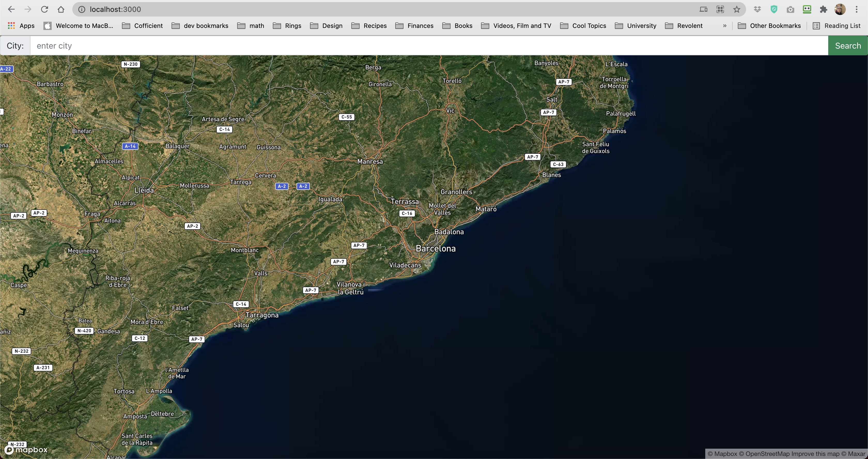
Task: Open the University bookmarks folder
Action: point(636,26)
